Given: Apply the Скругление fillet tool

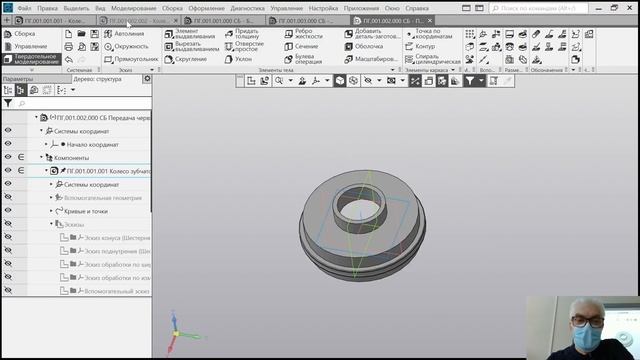Looking at the screenshot, I should point(186,59).
